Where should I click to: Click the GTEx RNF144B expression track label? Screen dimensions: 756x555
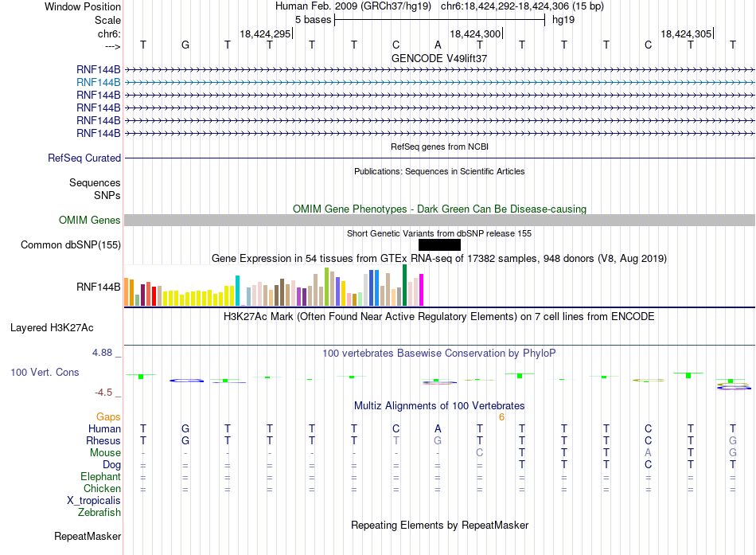click(x=99, y=287)
